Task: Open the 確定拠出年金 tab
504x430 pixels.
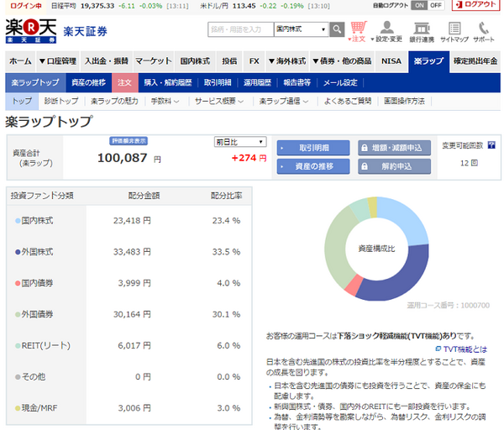Action: pos(475,61)
